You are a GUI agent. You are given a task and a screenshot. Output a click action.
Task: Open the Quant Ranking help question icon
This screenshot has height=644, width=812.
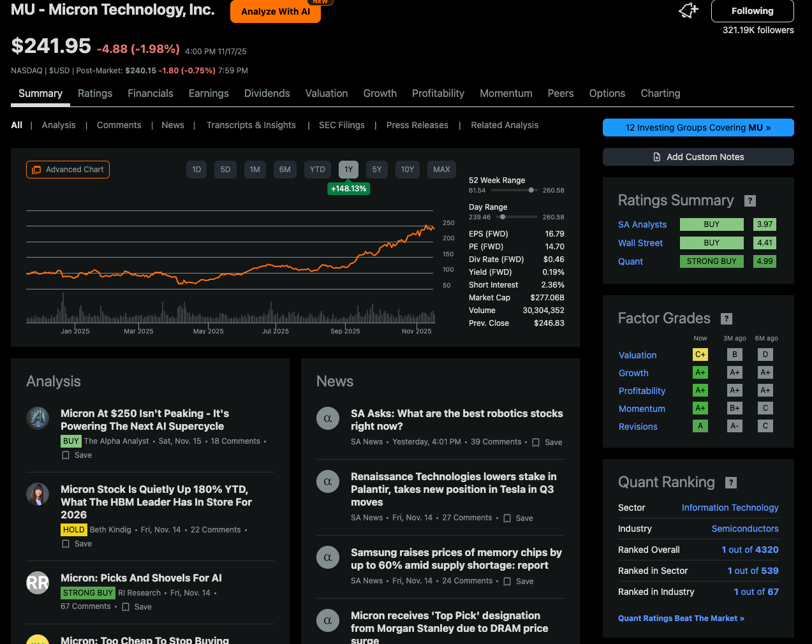point(731,483)
